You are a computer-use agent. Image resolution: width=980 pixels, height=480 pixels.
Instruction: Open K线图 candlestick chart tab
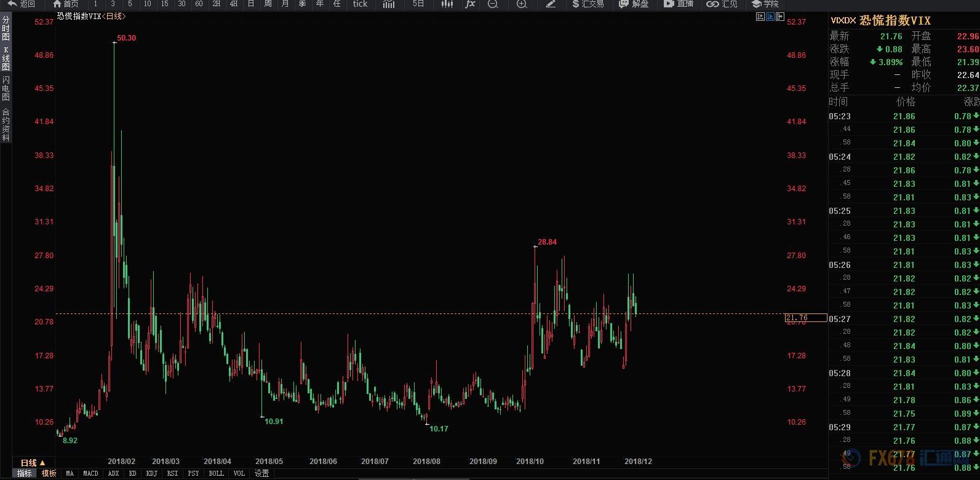(x=6, y=58)
